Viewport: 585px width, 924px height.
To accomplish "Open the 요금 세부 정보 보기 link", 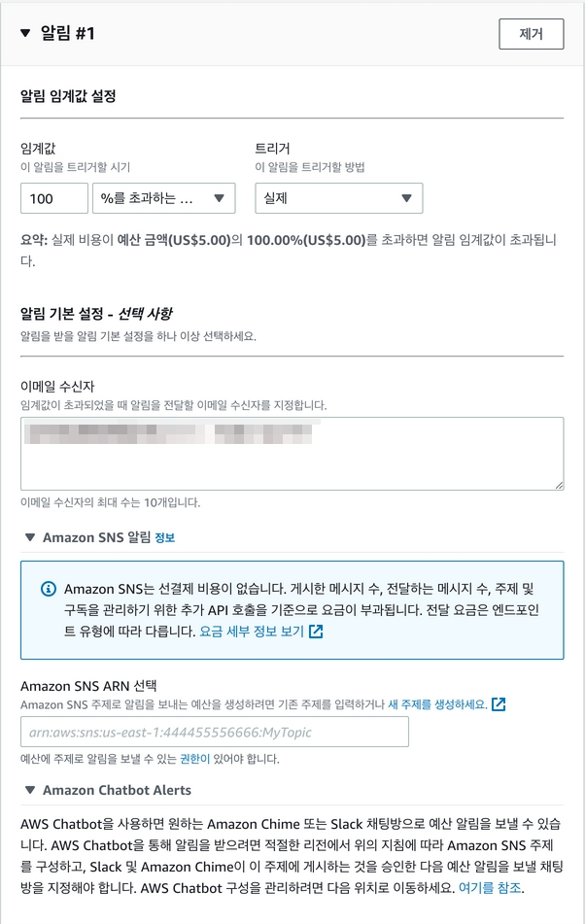I will [x=251, y=631].
